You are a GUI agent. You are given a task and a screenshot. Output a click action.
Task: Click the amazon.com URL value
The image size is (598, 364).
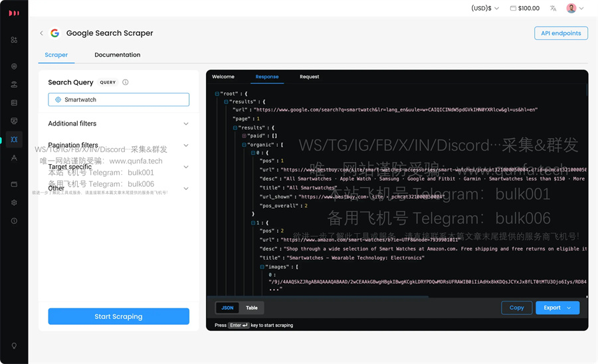(x=371, y=240)
